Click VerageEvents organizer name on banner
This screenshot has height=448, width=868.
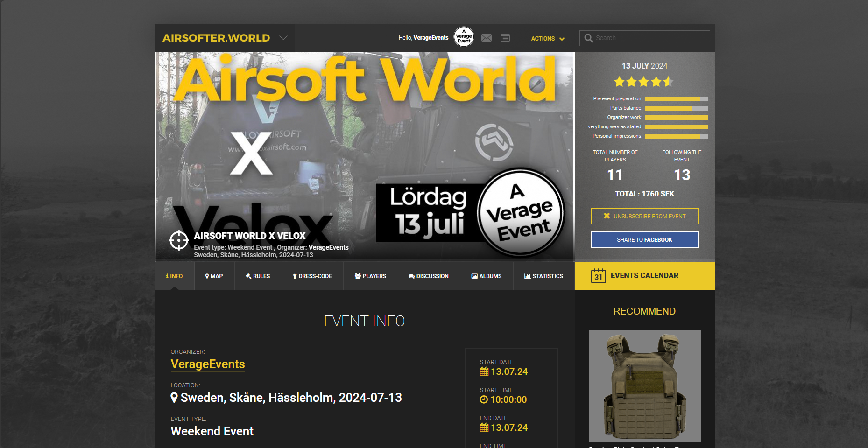(x=329, y=247)
